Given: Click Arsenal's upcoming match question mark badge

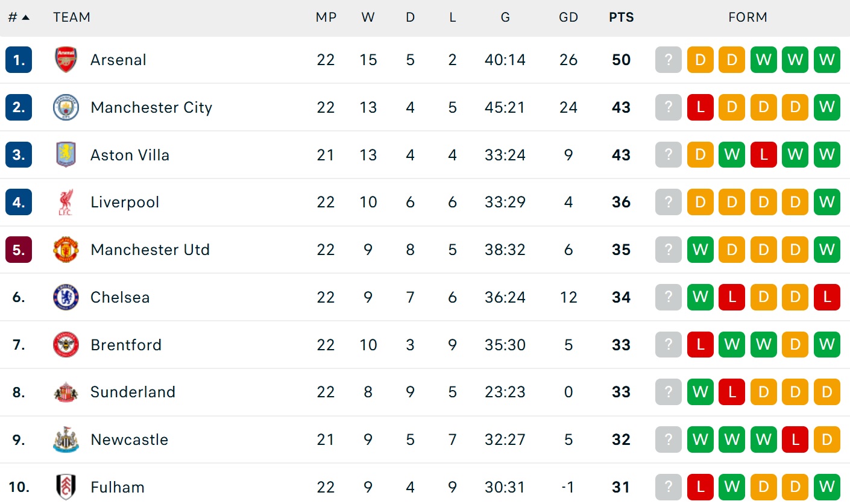Looking at the screenshot, I should pyautogui.click(x=668, y=60).
